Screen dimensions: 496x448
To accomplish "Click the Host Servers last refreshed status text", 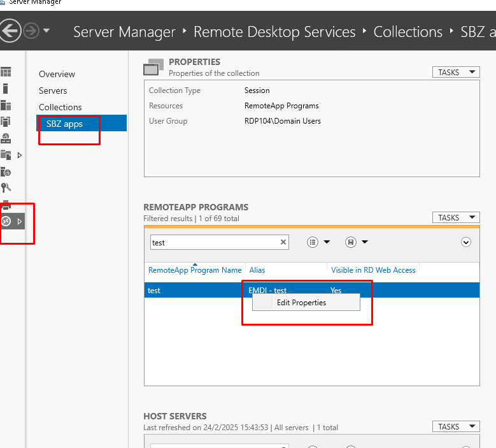I will point(241,428).
